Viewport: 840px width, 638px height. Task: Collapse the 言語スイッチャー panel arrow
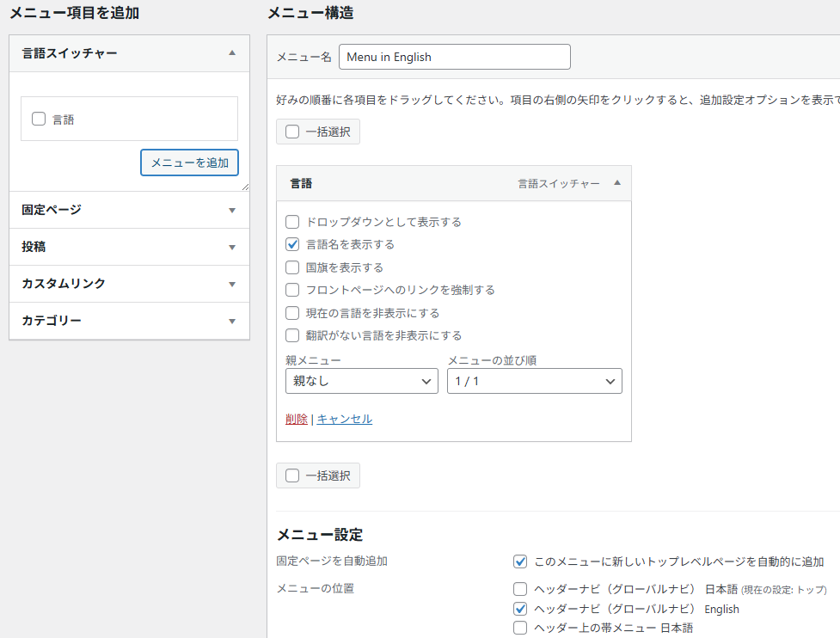click(231, 53)
